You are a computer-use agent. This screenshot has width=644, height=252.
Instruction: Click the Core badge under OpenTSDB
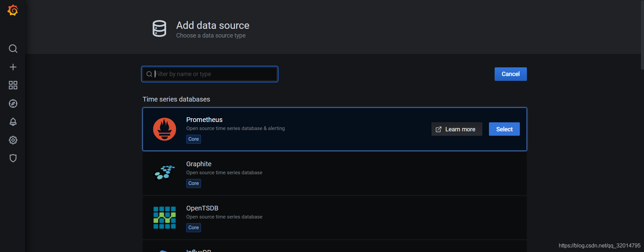pyautogui.click(x=193, y=228)
